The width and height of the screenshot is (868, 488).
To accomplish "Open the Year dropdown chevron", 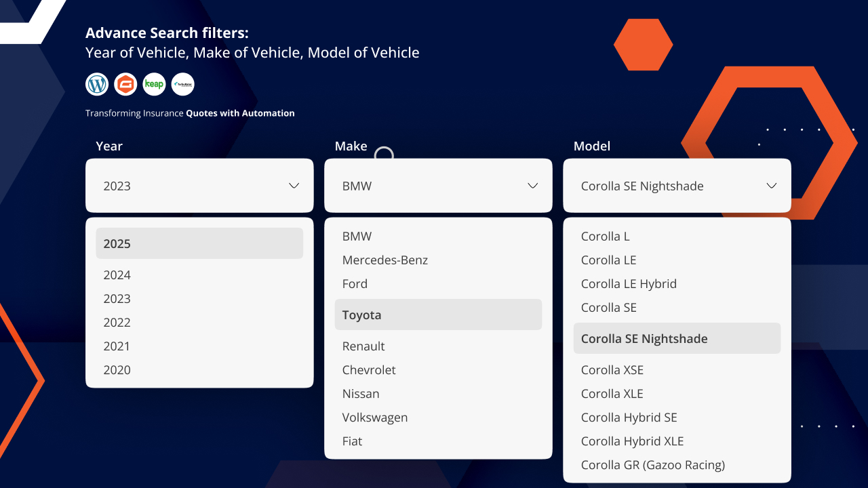I will tap(294, 186).
